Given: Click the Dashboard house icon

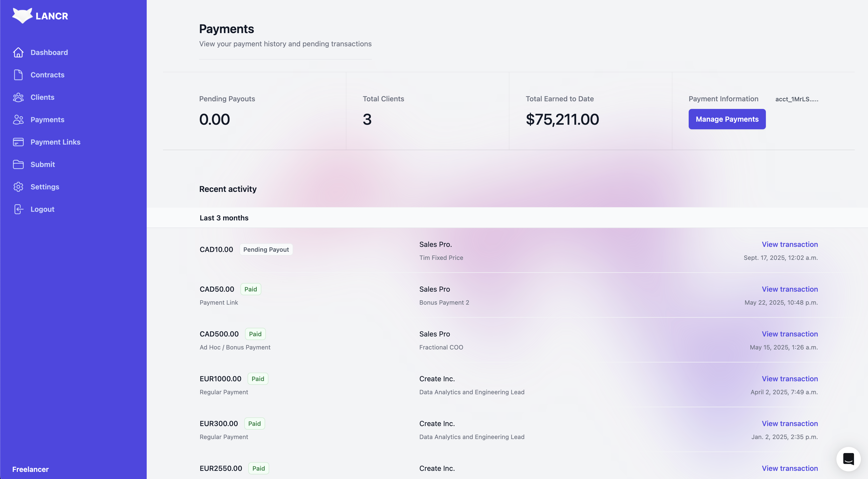Looking at the screenshot, I should point(18,52).
